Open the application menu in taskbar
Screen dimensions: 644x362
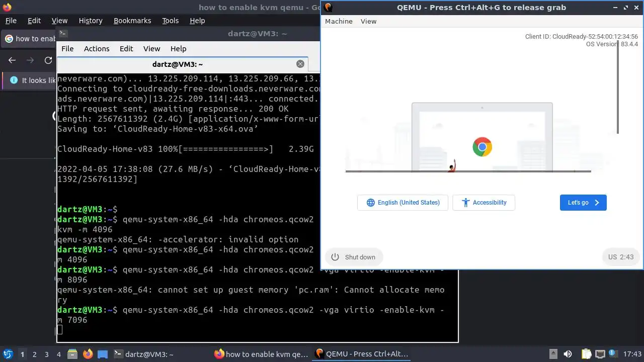click(x=8, y=354)
